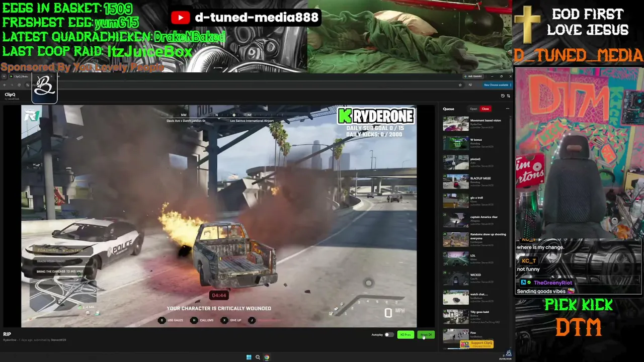This screenshot has width=644, height=362.
Task: Toggle the Autoplay switch
Action: pos(388,335)
